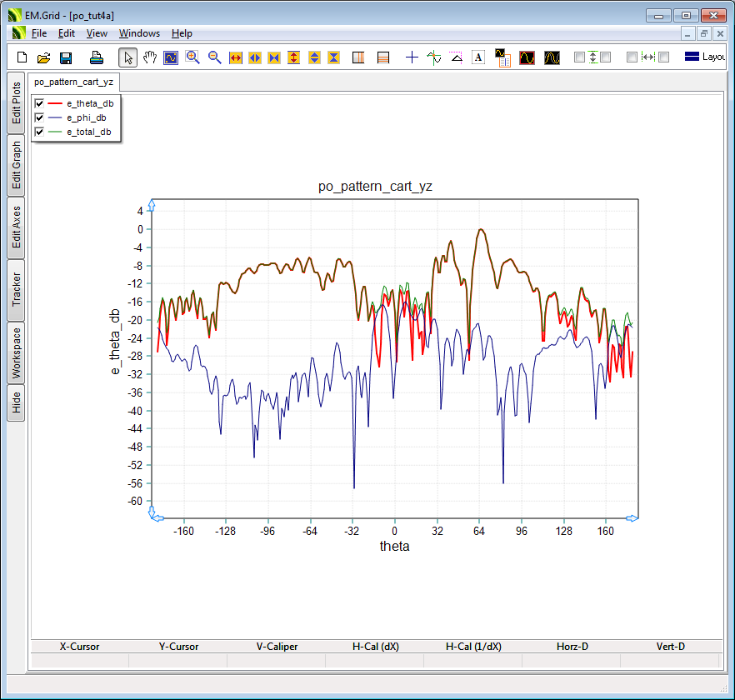Select the zoom in magnifier tool

192,57
